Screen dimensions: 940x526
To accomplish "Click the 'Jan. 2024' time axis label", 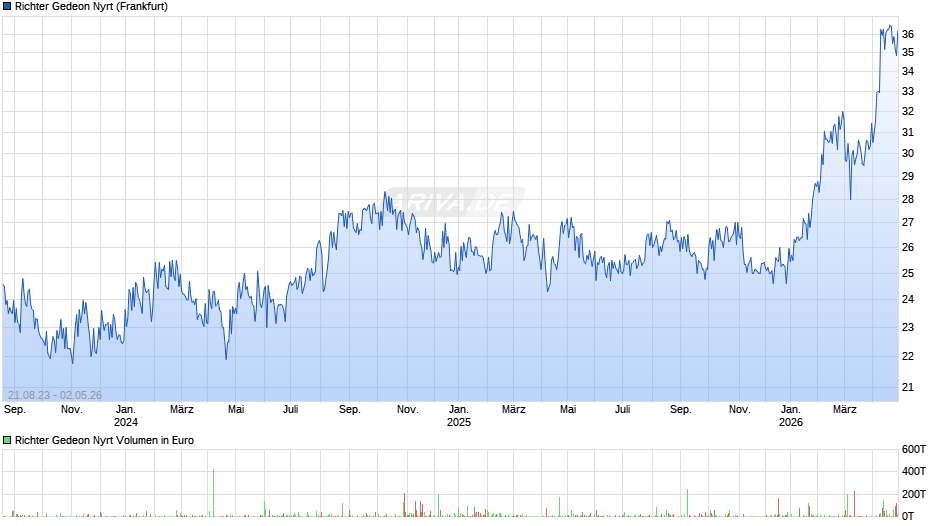I will click(125, 416).
